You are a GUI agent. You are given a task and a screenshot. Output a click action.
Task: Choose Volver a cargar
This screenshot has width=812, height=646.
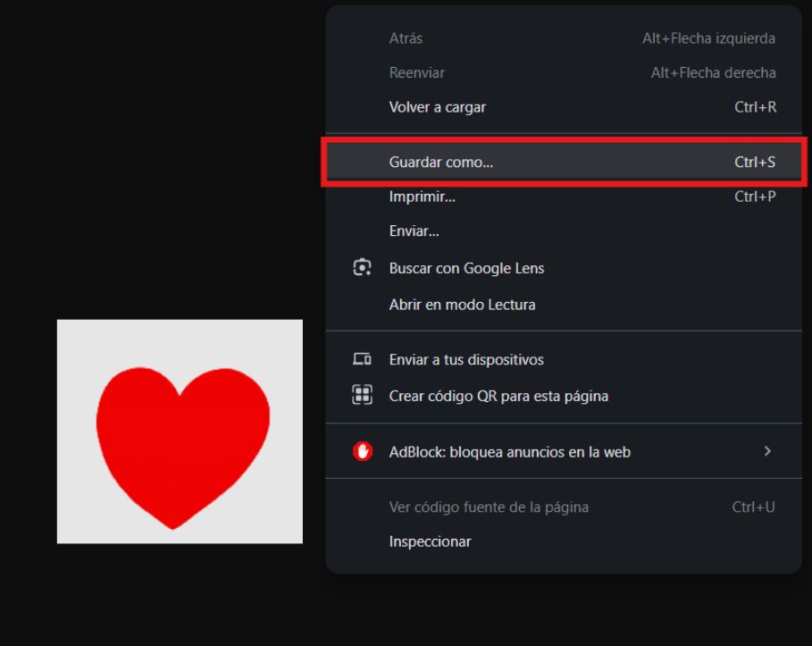coord(564,107)
